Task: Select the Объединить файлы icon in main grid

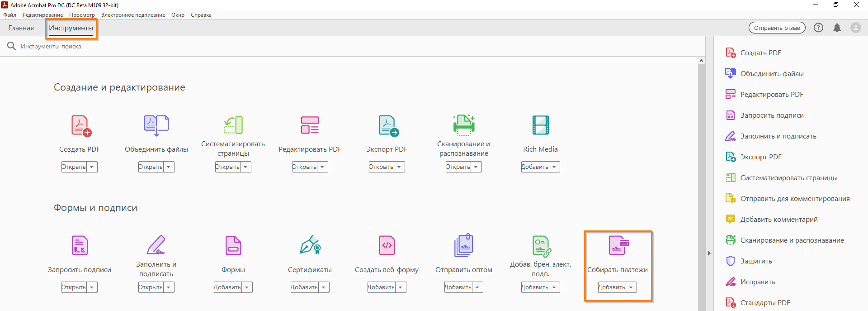Action: point(156,125)
